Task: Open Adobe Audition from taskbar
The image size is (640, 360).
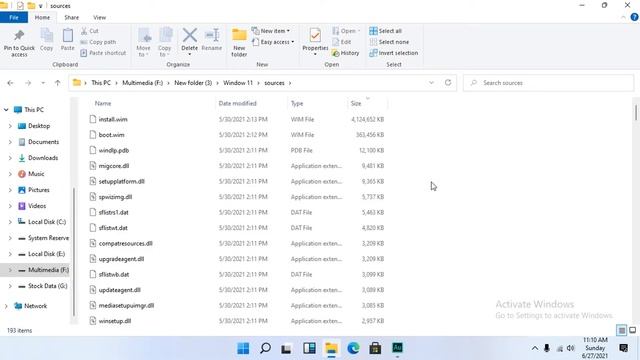Action: (x=397, y=348)
